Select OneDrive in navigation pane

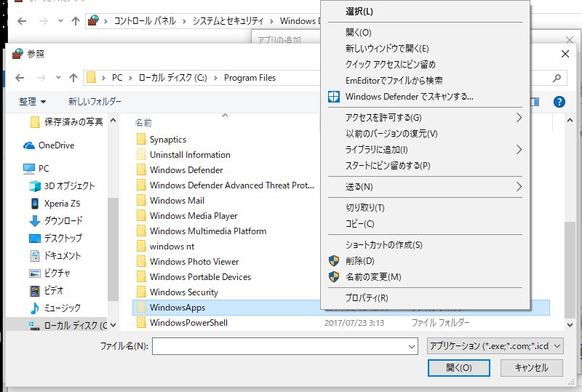pyautogui.click(x=49, y=145)
